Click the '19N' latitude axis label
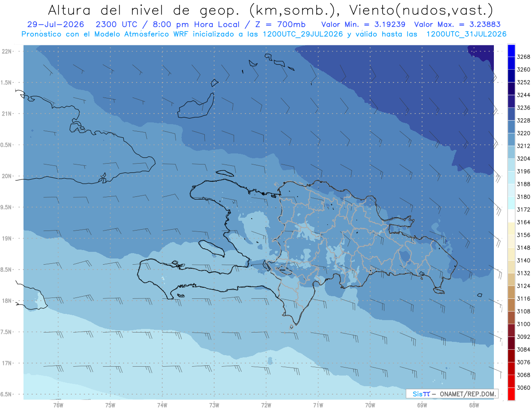The height and width of the screenshot is (411, 532). (7, 239)
